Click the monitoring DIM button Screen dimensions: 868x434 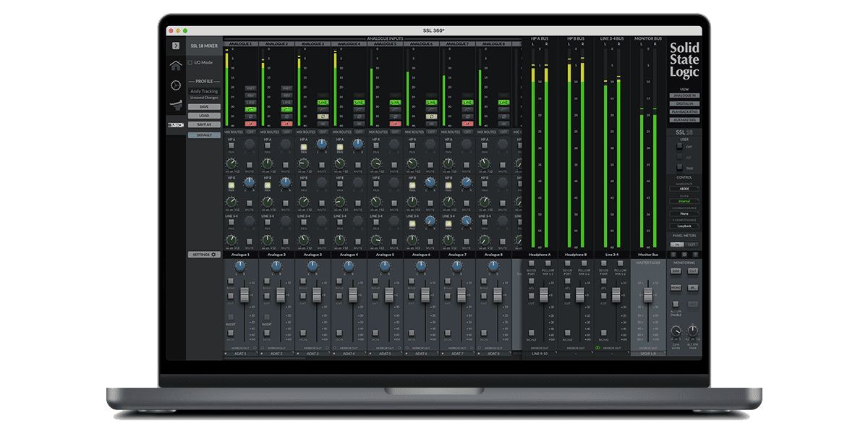click(676, 271)
